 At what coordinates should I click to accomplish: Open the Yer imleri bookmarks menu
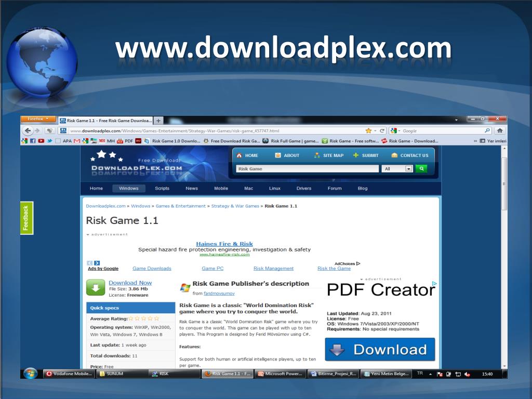[x=493, y=141]
